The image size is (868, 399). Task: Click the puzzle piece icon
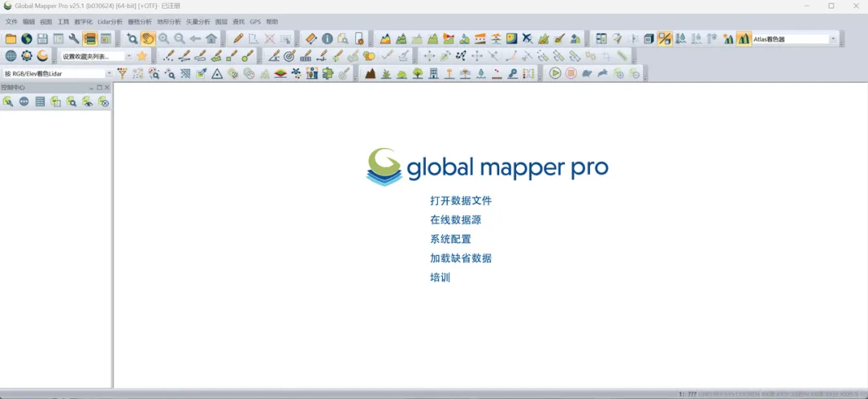(328, 73)
